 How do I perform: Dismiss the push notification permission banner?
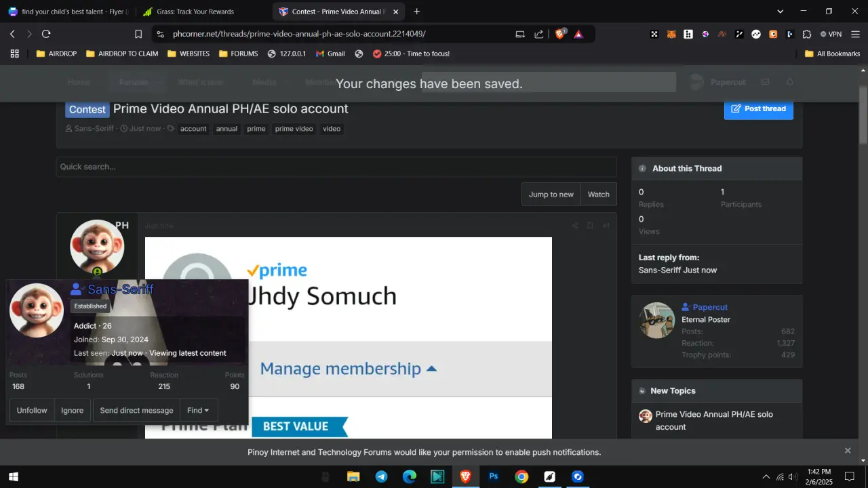click(848, 451)
